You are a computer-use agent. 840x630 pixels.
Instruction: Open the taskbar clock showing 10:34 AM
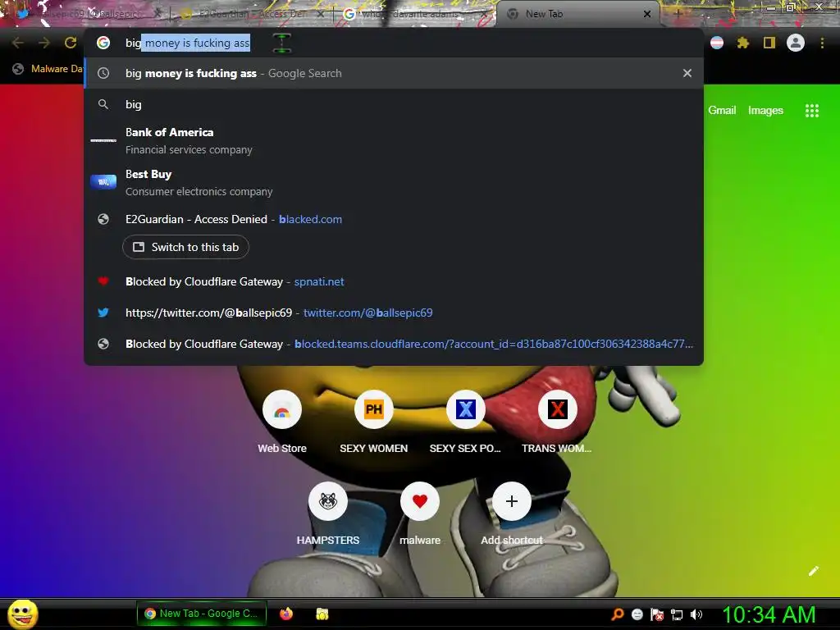coord(769,614)
